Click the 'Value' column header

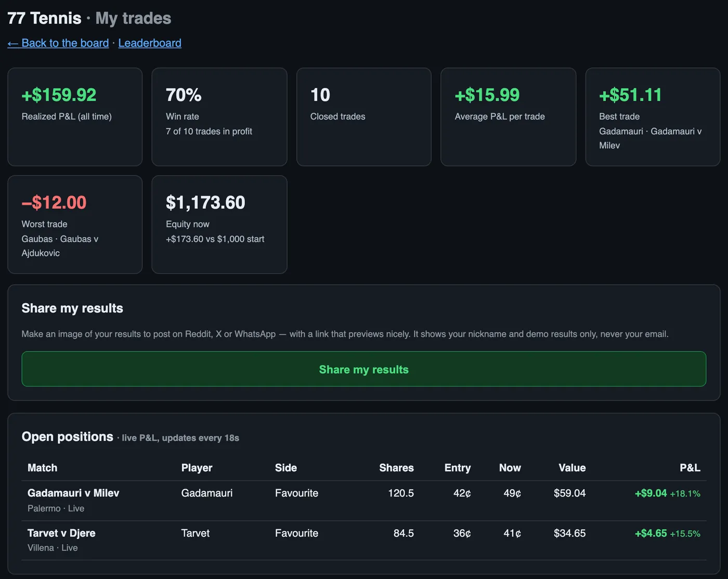point(572,468)
